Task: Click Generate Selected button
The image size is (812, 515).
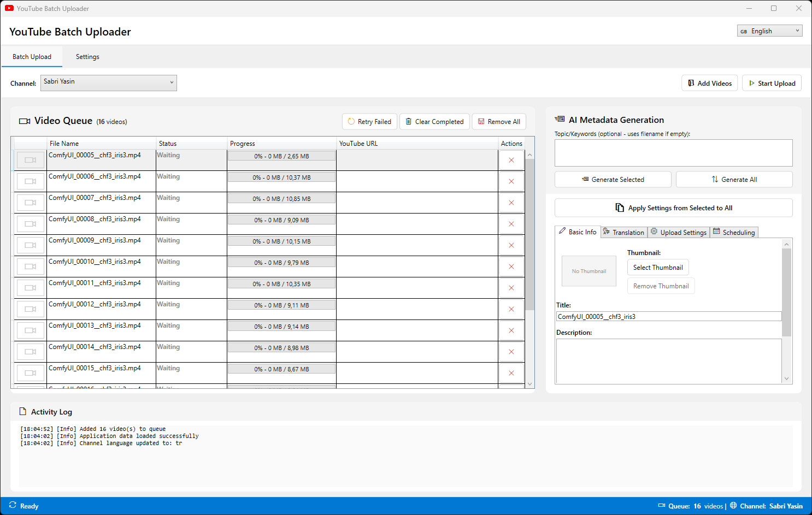Action: pos(613,180)
